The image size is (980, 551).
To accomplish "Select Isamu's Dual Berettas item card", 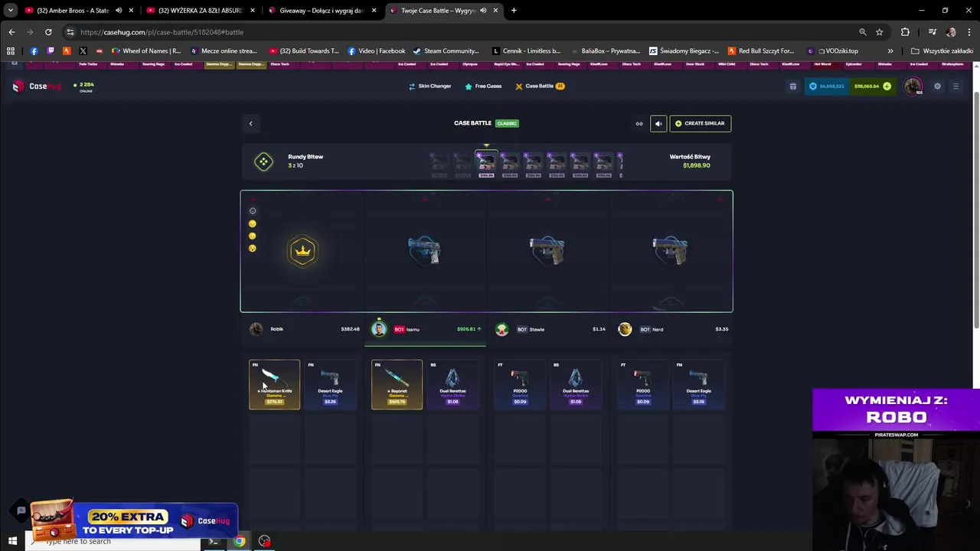I will point(452,384).
